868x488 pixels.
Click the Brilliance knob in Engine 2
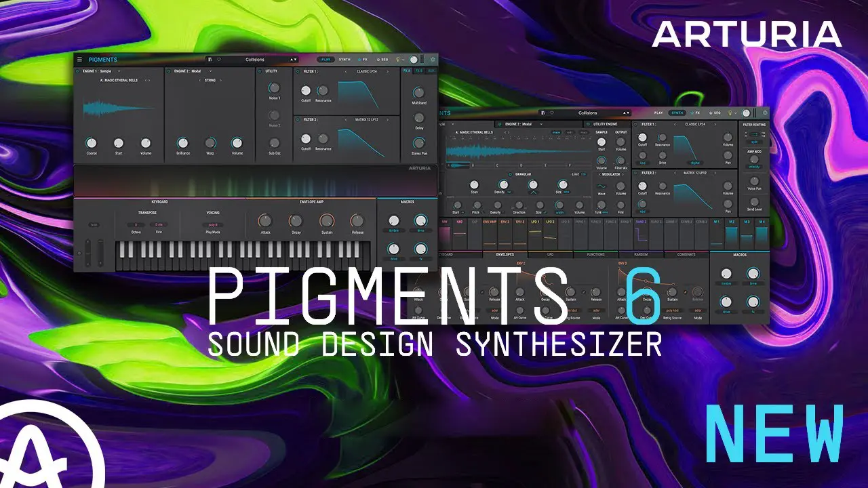[182, 143]
